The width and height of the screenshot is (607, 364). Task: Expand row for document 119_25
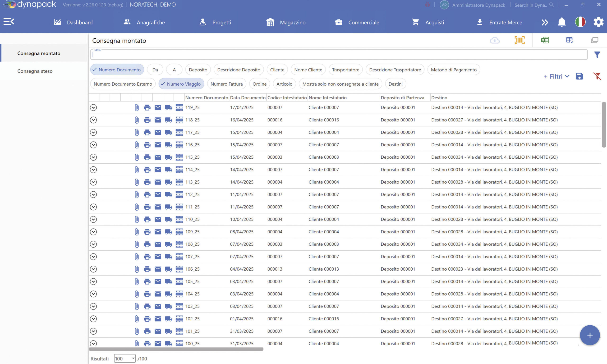click(93, 107)
